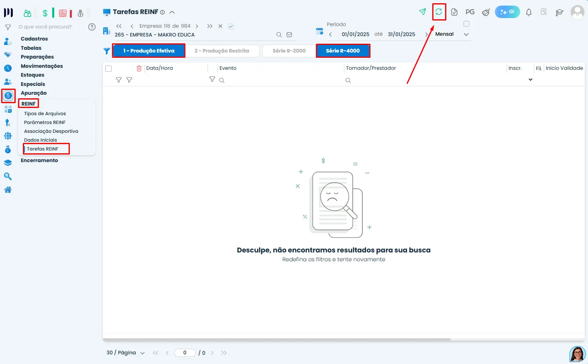Click the red trash delete icon
The image size is (588, 364).
[x=139, y=68]
